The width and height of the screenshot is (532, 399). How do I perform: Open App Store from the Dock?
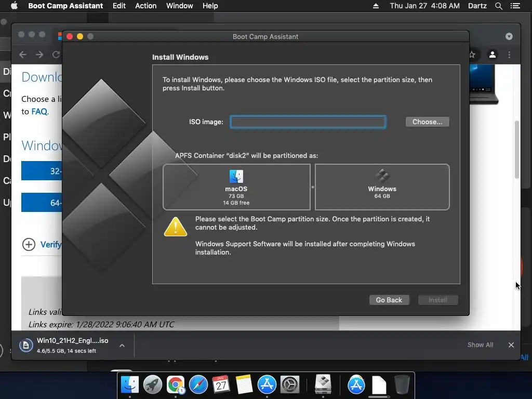point(267,385)
